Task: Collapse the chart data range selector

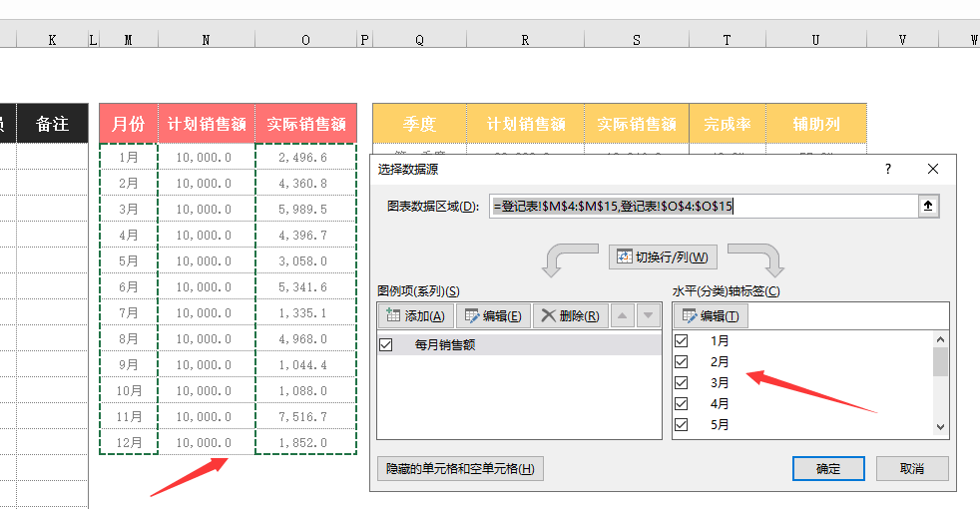Action: coord(928,206)
